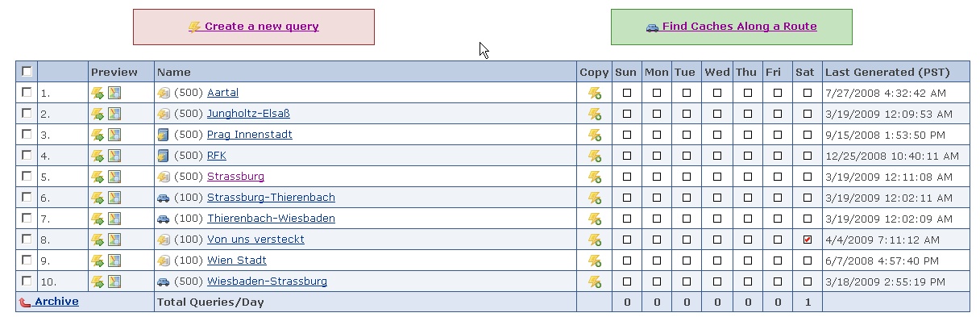Open the Thierenbach-Wiesbaden query link
Image resolution: width=980 pixels, height=317 pixels.
pyautogui.click(x=271, y=219)
